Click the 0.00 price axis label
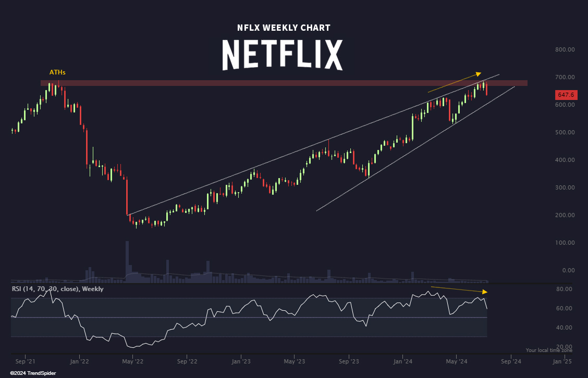Screen dimensions: 588x378 568,270
